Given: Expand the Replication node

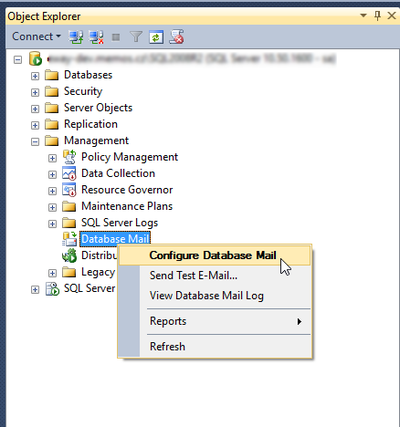Looking at the screenshot, I should 35,125.
